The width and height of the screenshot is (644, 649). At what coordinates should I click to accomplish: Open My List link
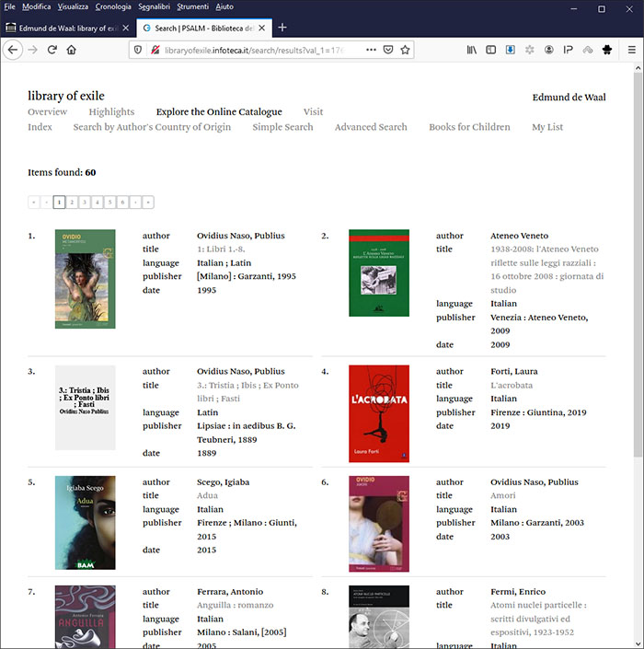(x=547, y=127)
